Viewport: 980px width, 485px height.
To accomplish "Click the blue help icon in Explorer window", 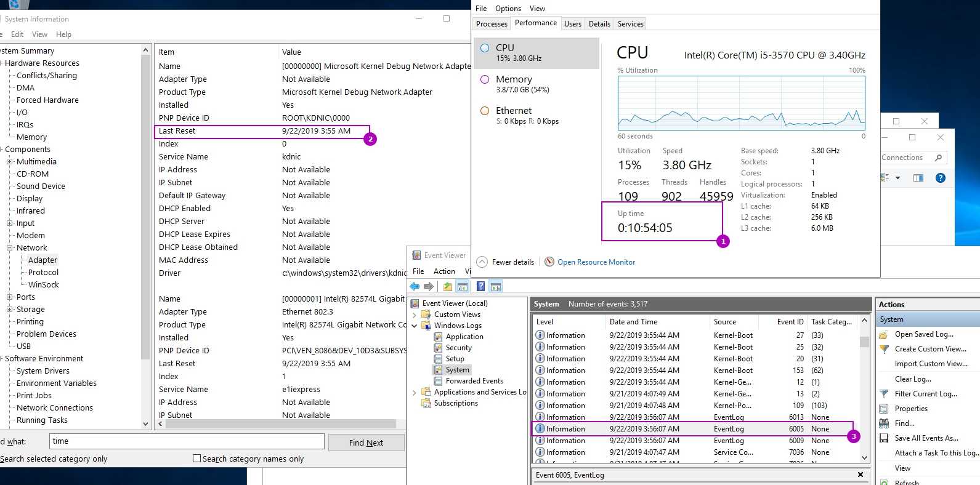I will pyautogui.click(x=940, y=178).
